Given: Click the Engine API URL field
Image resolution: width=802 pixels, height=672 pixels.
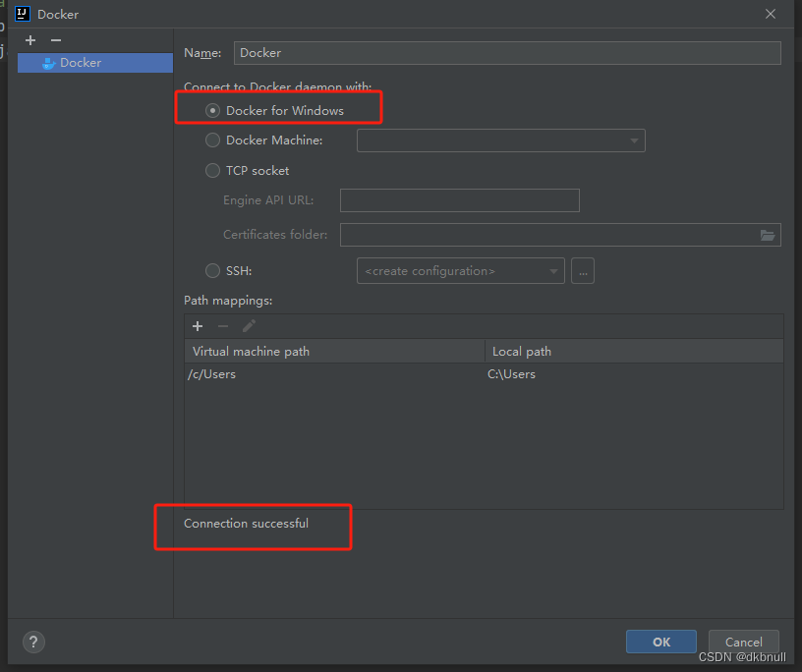Looking at the screenshot, I should (x=459, y=200).
